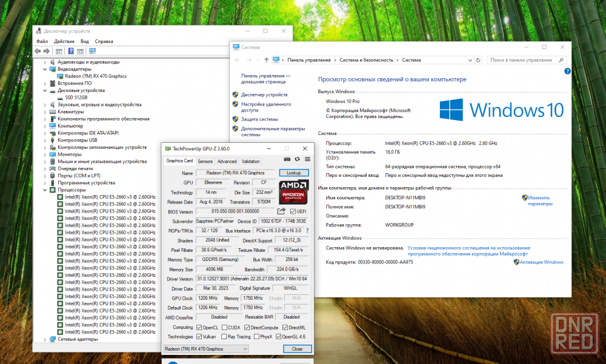
Task: Expand the Компьютер tree node
Action: [45, 126]
